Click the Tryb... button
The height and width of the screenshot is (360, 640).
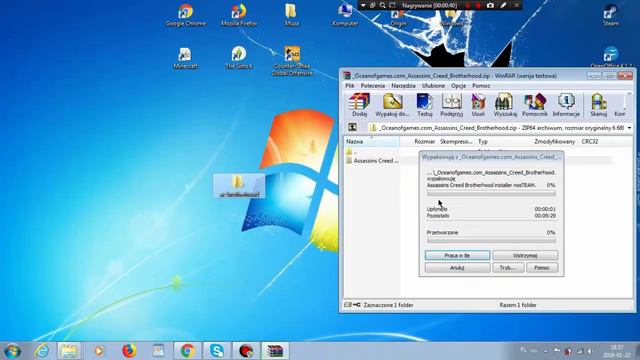[x=508, y=268]
